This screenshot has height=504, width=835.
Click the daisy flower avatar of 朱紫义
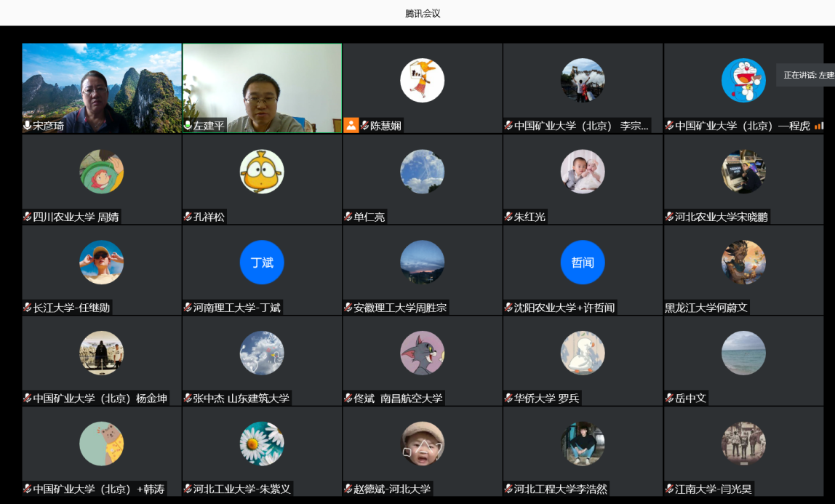(262, 443)
